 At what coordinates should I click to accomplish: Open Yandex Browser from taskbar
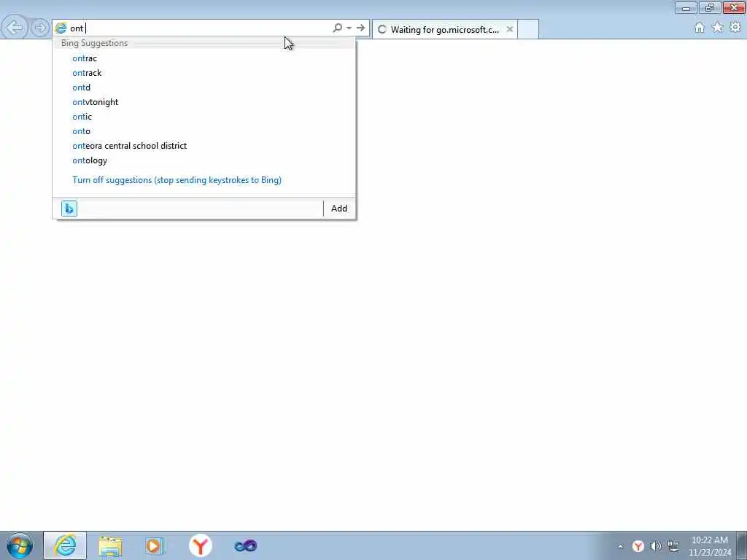pyautogui.click(x=201, y=545)
